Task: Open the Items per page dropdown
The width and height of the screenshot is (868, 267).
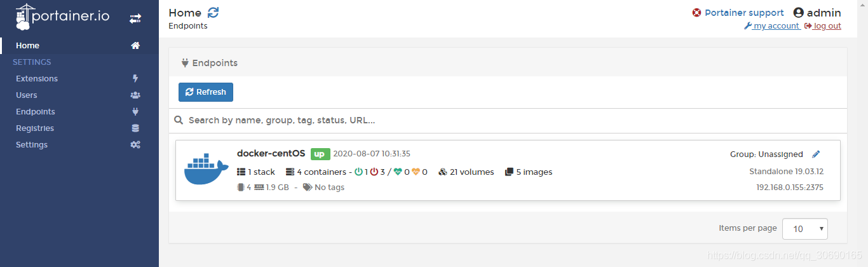Action: pos(804,228)
